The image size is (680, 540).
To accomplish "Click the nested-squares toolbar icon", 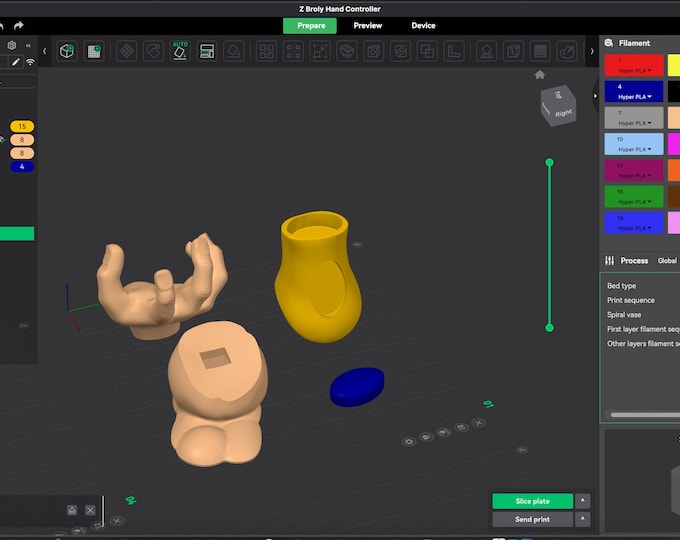I will point(373,51).
